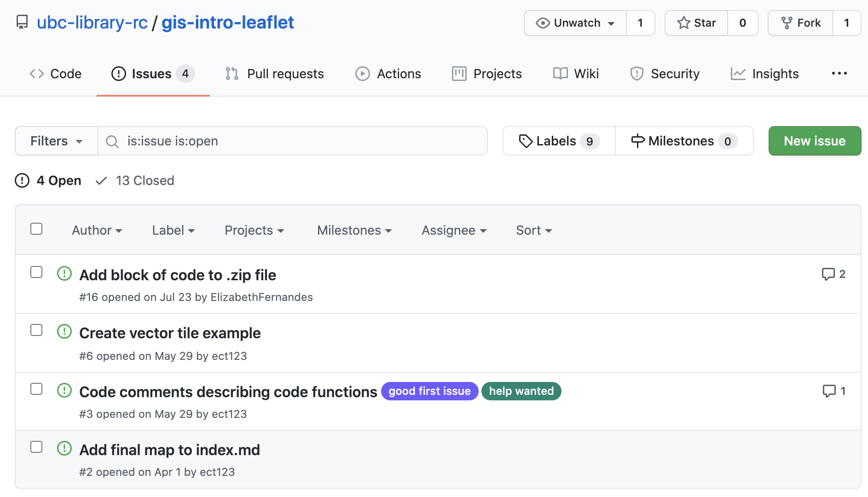Screen dimensions: 868x497
Task: Select the Issues tab
Action: point(153,74)
